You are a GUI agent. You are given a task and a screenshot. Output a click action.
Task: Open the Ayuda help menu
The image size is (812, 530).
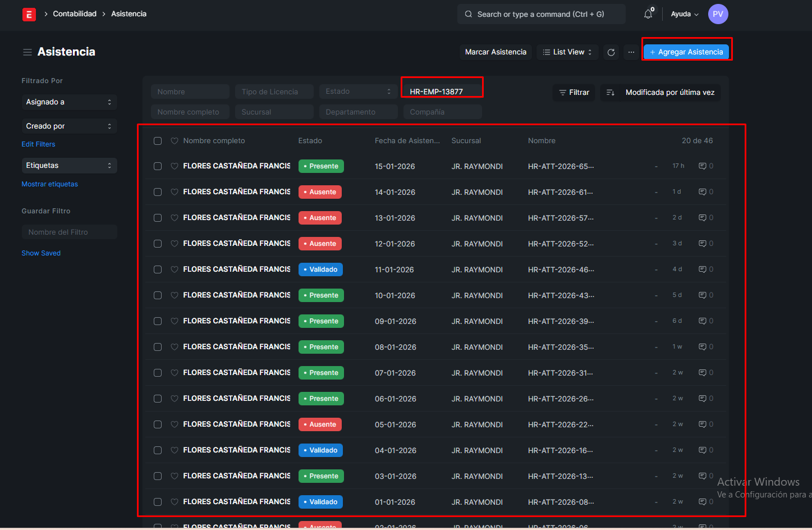tap(684, 14)
